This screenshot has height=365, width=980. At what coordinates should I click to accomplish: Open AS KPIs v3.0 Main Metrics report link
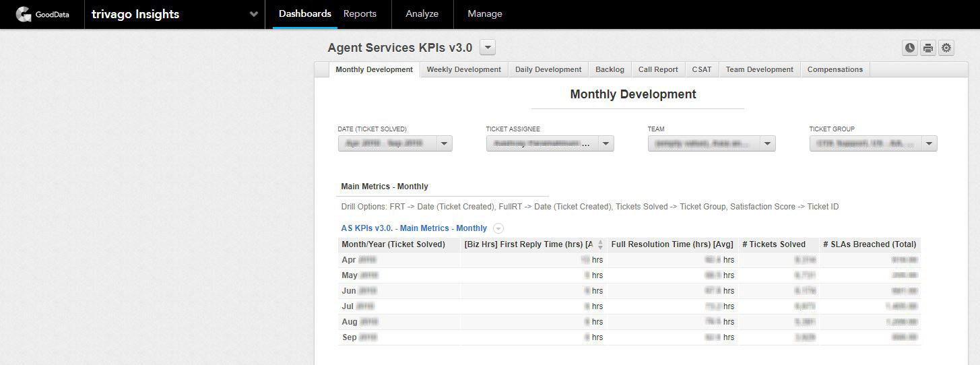414,228
